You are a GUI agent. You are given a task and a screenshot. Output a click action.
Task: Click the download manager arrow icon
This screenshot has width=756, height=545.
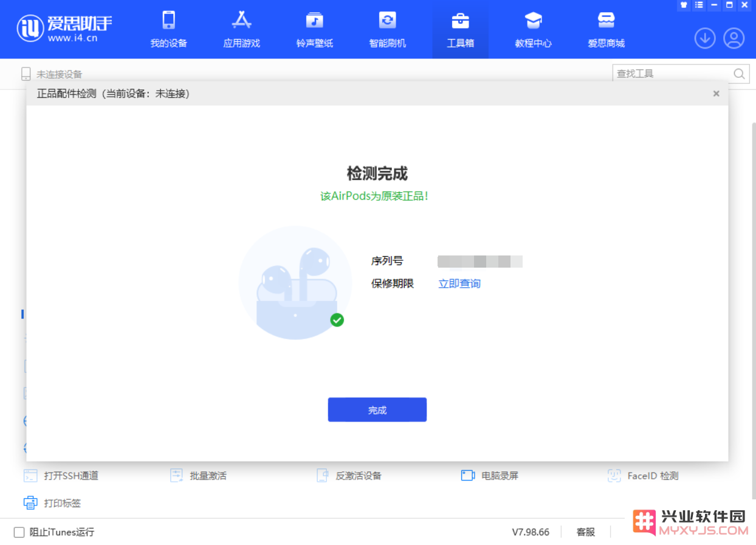[x=705, y=38]
